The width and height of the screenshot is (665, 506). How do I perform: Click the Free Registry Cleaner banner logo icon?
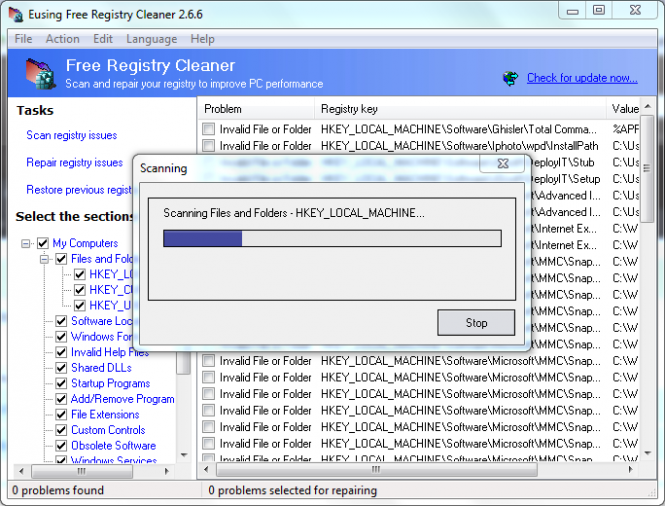(41, 73)
